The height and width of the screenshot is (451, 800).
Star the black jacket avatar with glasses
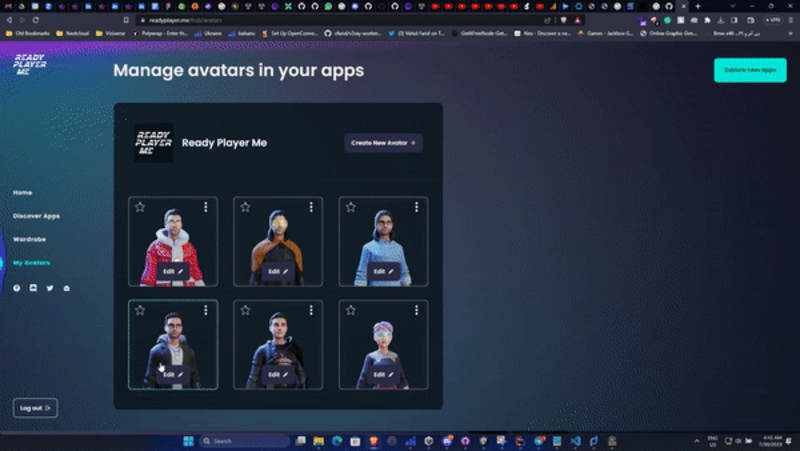140,310
